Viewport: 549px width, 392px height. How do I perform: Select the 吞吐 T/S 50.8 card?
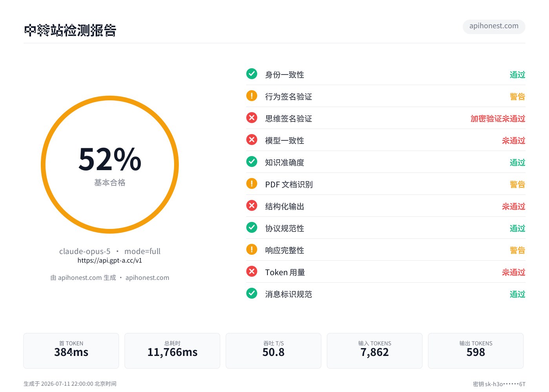[x=273, y=351]
